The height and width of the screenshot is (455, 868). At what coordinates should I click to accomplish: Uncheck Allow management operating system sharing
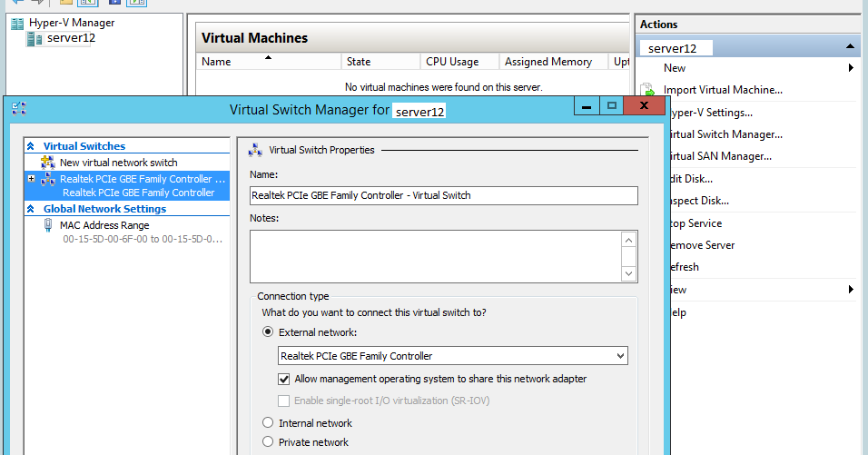(284, 380)
